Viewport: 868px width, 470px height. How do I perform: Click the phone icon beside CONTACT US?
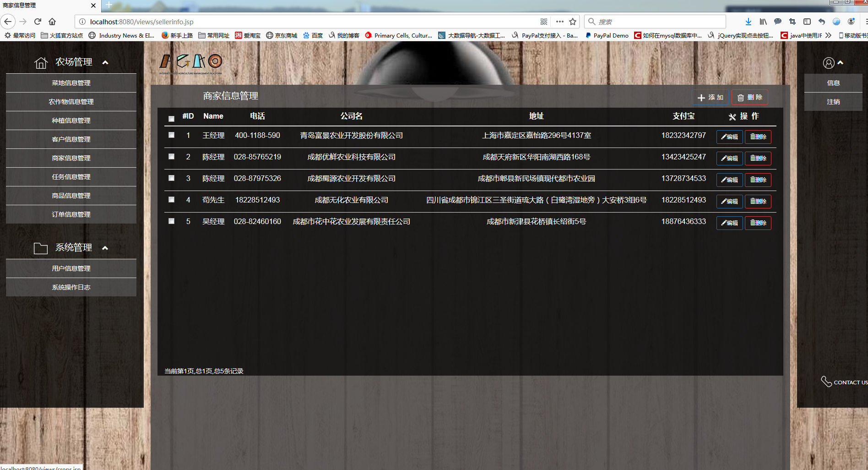826,382
